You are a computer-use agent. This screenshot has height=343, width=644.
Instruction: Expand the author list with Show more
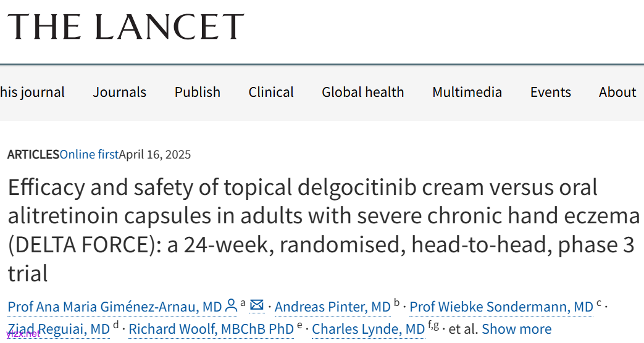tap(517, 329)
